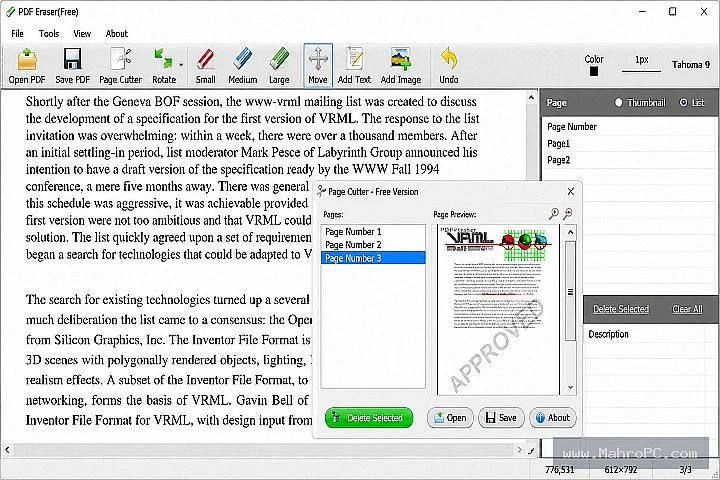
Task: Expand the Rotate dropdown arrow
Action: [x=181, y=65]
